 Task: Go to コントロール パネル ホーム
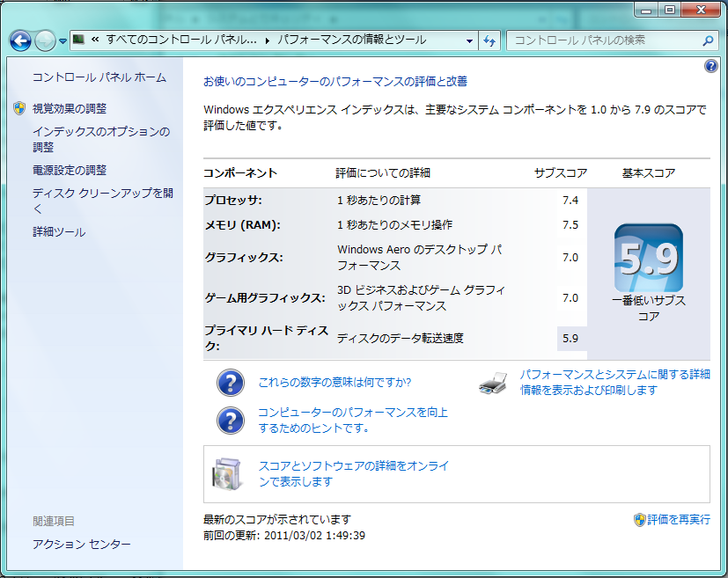[99, 77]
